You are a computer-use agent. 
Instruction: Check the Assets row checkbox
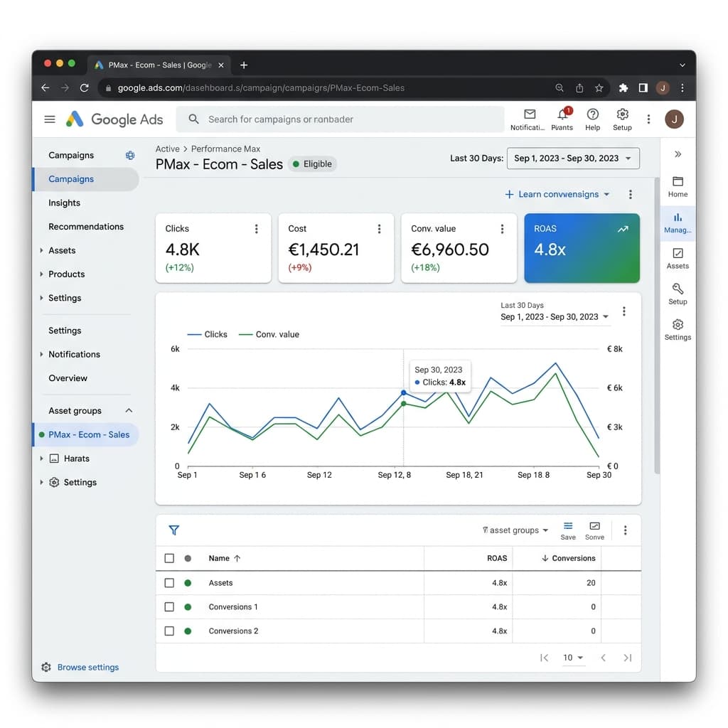(169, 583)
